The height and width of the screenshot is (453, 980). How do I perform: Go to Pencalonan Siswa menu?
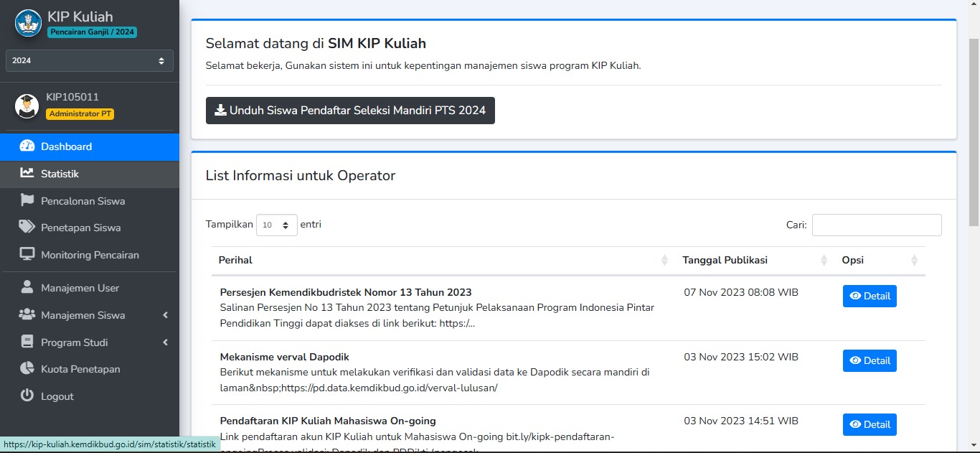click(x=90, y=201)
